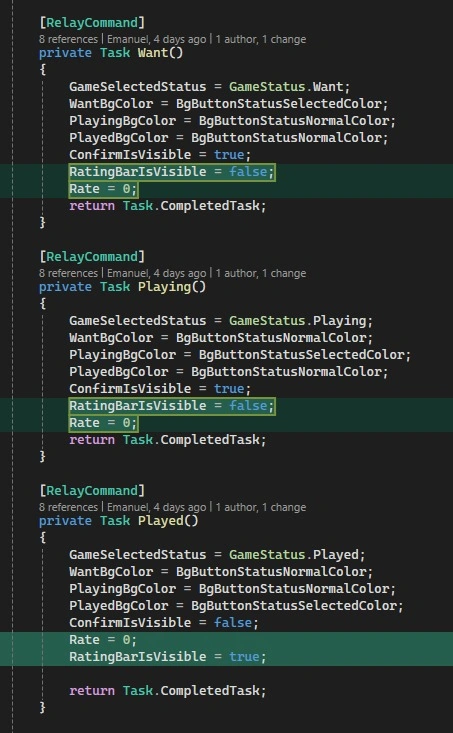Screen dimensions: 453x733
Task: Place cursor on GameStatus.Want enum value
Action: [289, 86]
